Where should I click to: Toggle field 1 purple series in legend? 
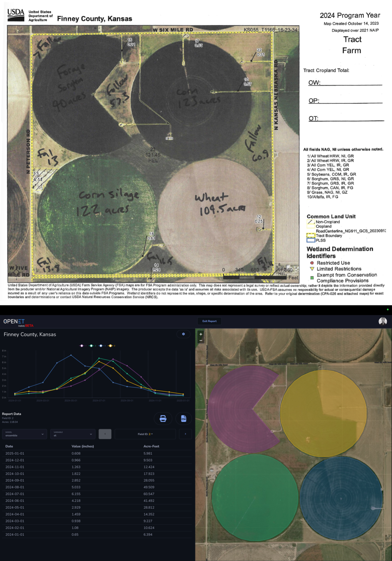[x=82, y=346]
